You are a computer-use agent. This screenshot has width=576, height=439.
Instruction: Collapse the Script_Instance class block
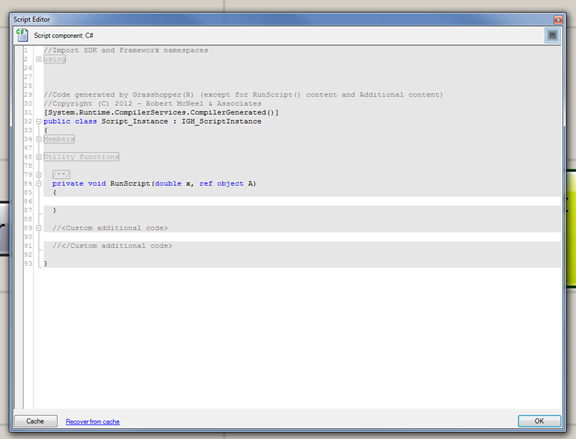[x=39, y=121]
